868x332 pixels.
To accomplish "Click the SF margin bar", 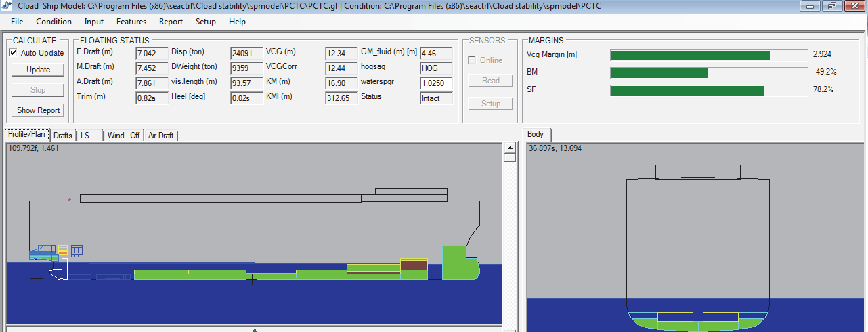I will pyautogui.click(x=709, y=91).
